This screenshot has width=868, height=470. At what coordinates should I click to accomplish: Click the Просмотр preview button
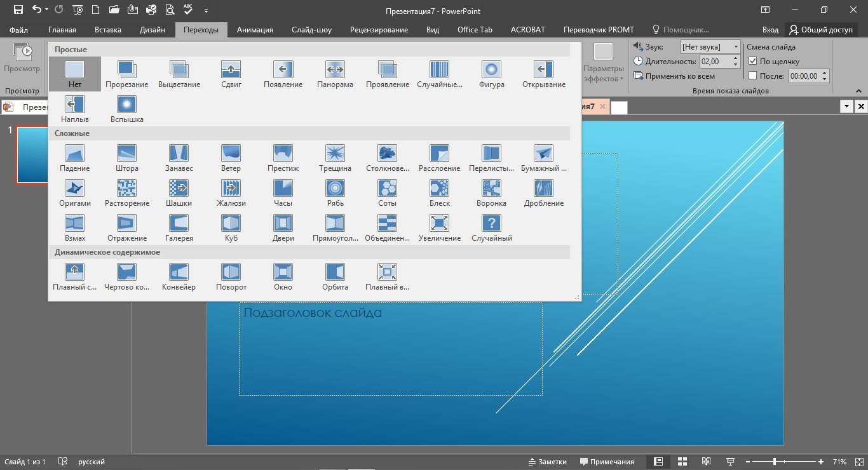tap(22, 58)
